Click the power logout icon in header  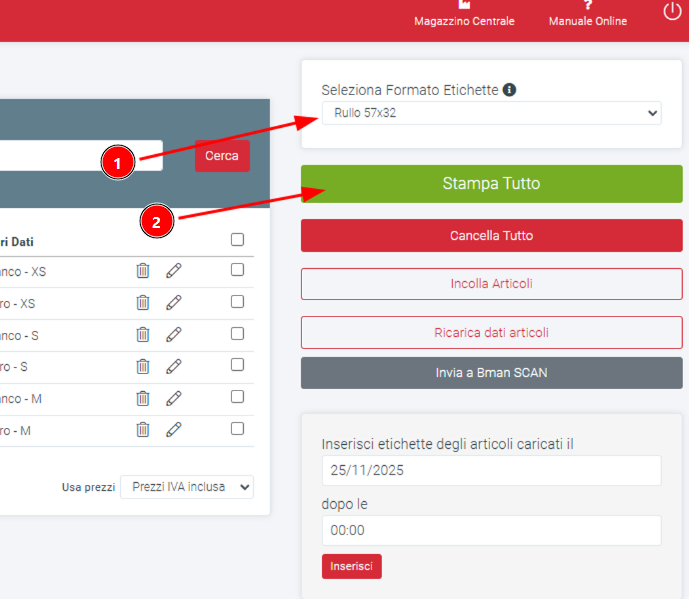pyautogui.click(x=672, y=11)
